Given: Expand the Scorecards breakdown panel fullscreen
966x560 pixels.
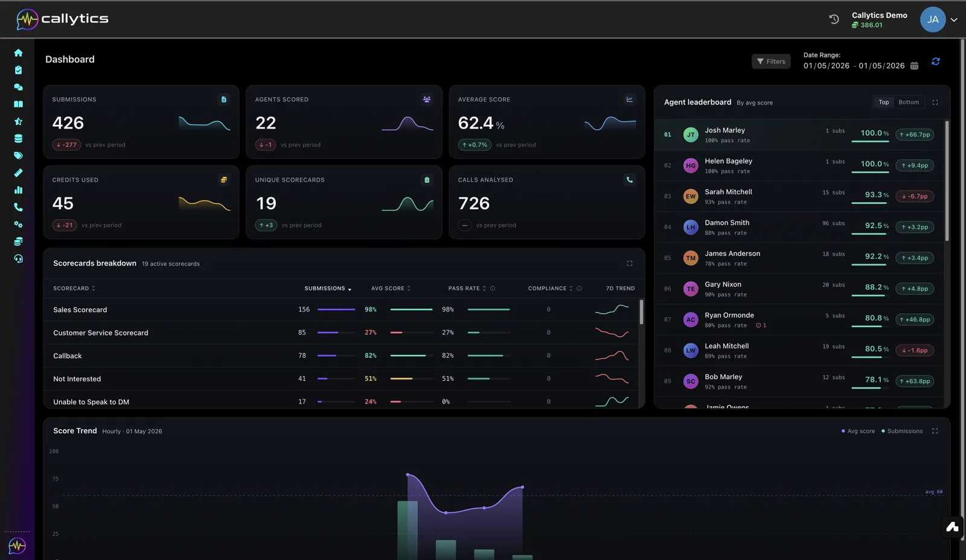Looking at the screenshot, I should pos(630,264).
